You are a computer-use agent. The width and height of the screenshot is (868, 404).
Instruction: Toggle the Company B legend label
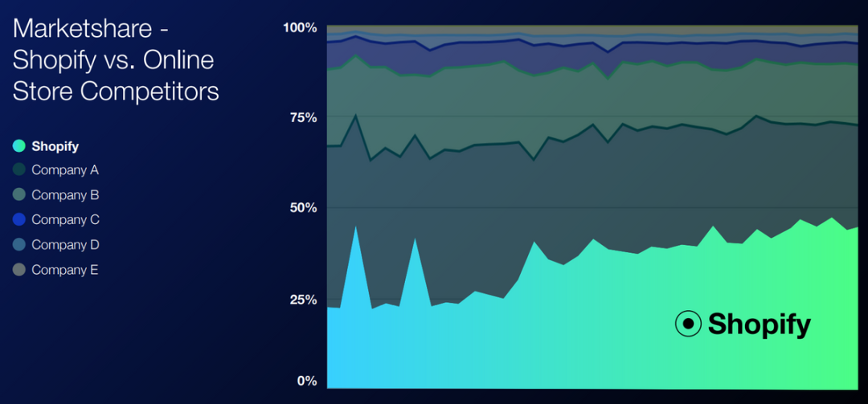click(65, 195)
